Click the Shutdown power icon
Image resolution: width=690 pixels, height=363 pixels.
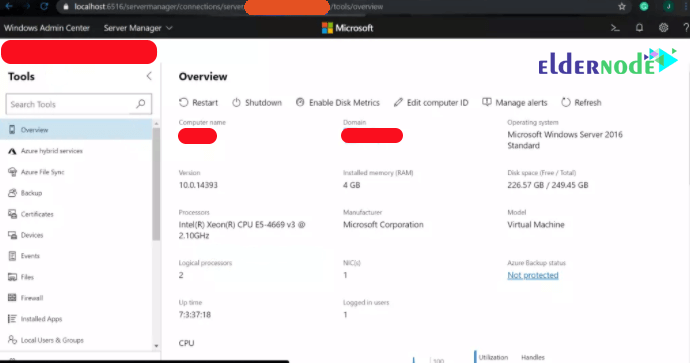236,103
